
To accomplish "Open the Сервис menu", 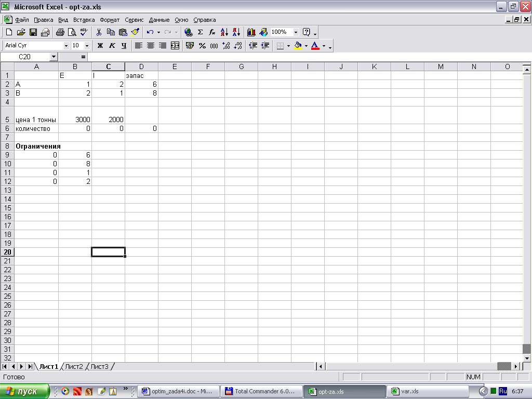I will coord(134,20).
